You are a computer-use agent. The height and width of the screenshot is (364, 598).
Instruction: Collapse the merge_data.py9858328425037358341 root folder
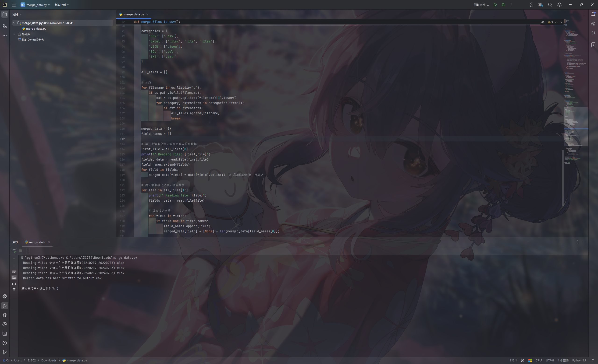click(14, 23)
